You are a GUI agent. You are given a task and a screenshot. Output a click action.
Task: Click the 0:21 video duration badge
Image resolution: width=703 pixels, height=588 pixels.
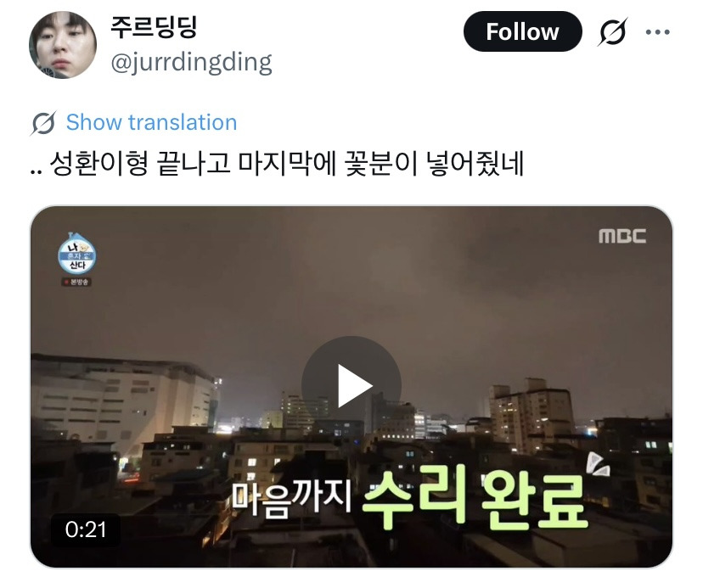tap(85, 529)
